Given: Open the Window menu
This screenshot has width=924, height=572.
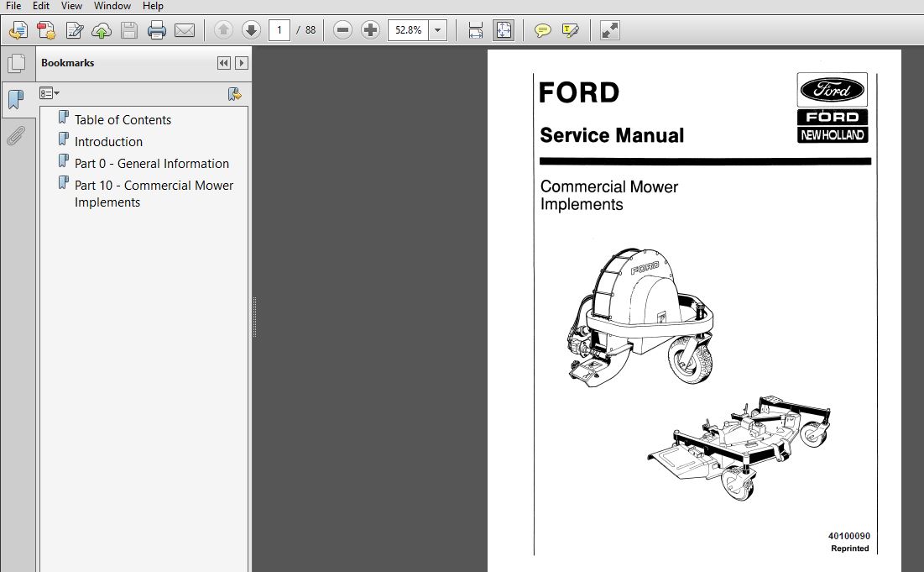Looking at the screenshot, I should coord(112,6).
